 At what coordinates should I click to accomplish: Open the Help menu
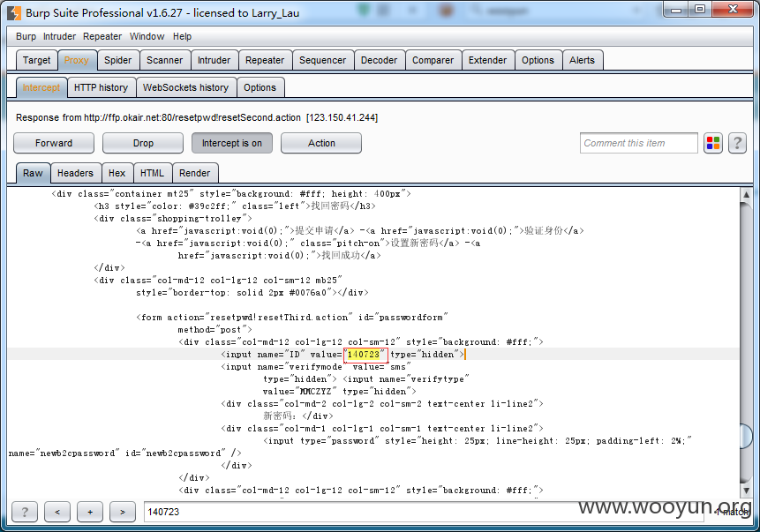click(x=182, y=36)
